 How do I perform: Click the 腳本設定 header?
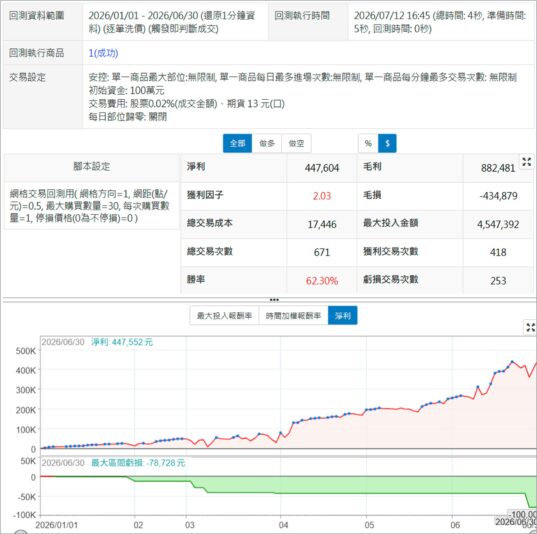click(x=91, y=166)
